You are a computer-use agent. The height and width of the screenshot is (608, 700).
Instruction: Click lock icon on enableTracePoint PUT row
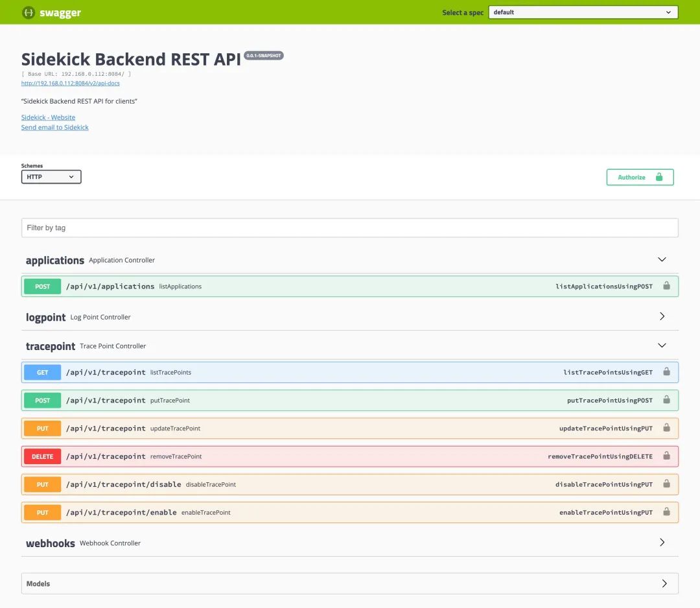point(666,511)
